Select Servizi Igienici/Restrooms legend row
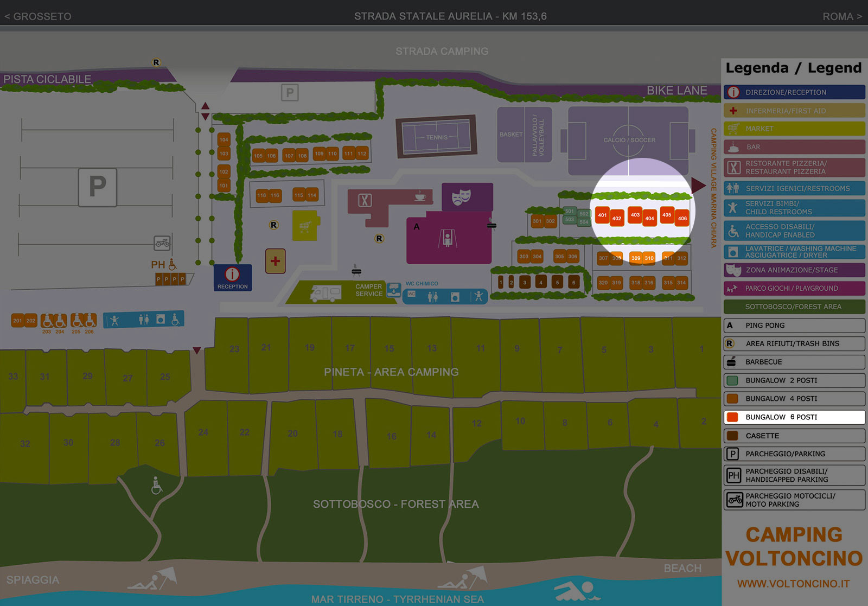868x606 pixels. (794, 188)
